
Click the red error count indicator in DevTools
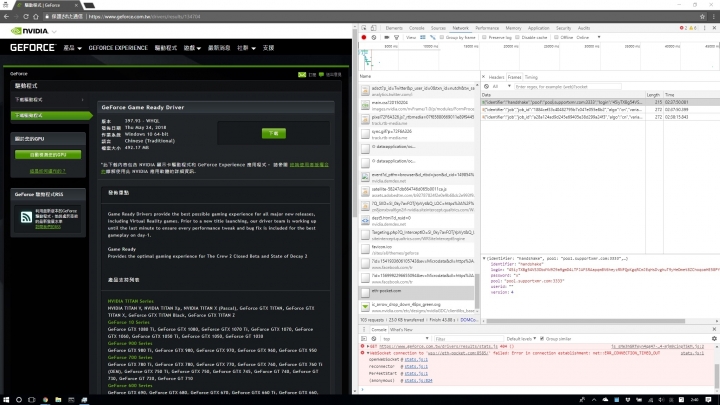coord(683,28)
